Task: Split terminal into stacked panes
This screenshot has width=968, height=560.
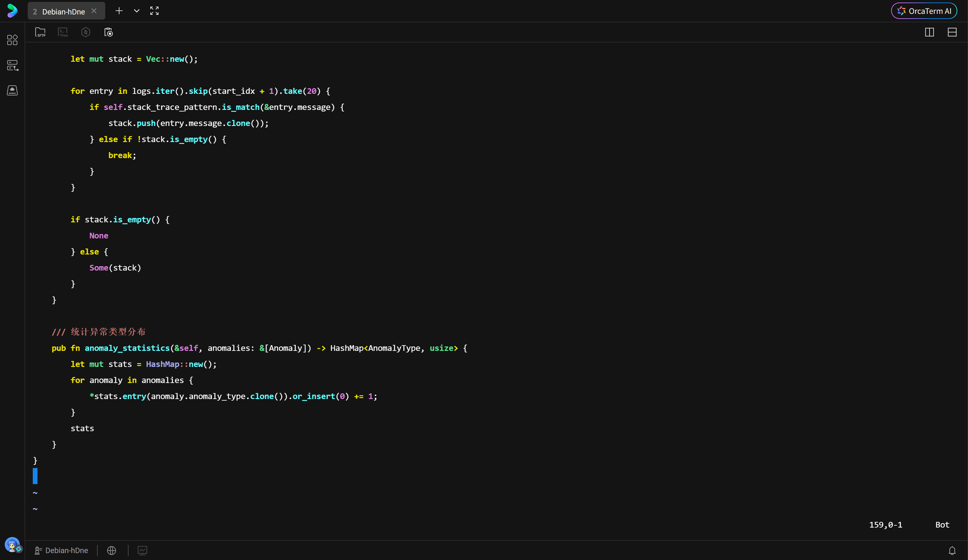Action: [952, 32]
